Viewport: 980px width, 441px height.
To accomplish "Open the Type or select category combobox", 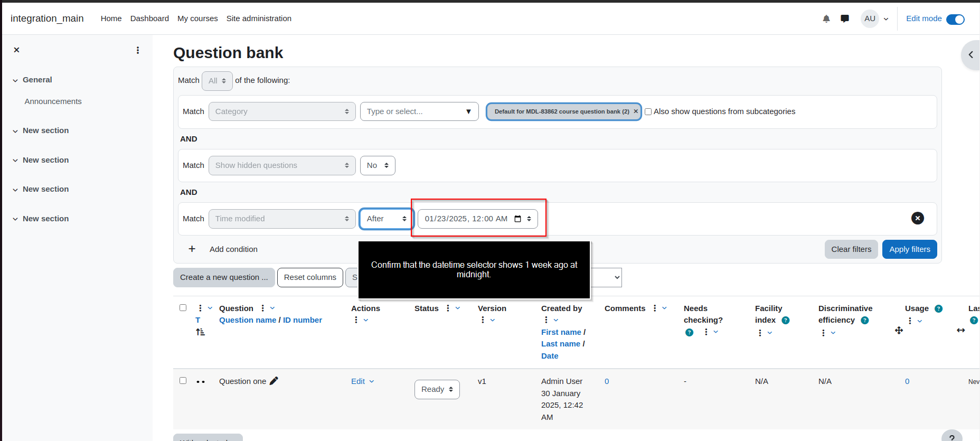I will tap(419, 111).
